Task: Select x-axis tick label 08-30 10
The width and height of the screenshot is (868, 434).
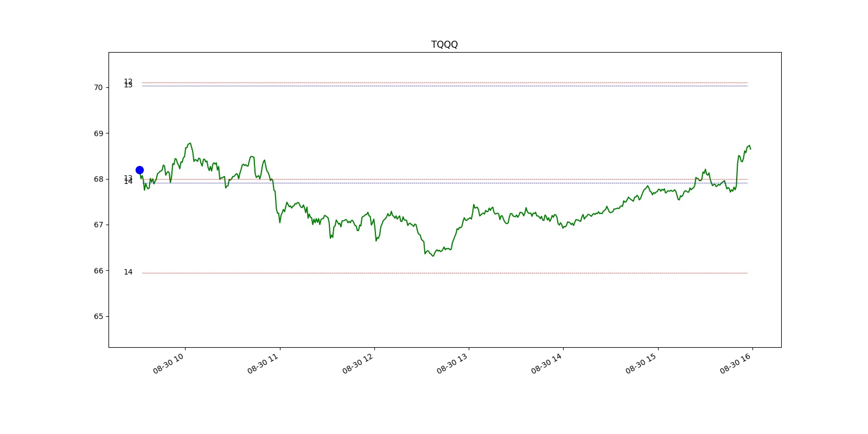Action: pos(169,363)
